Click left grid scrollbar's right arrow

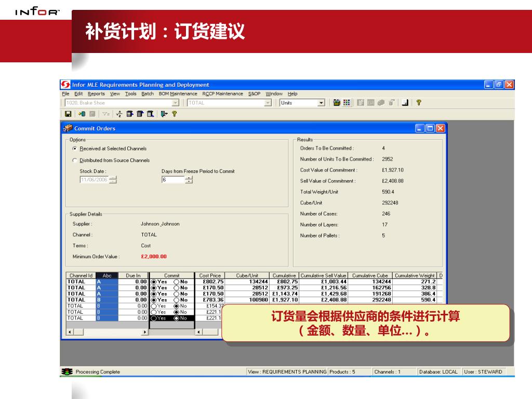(145, 332)
